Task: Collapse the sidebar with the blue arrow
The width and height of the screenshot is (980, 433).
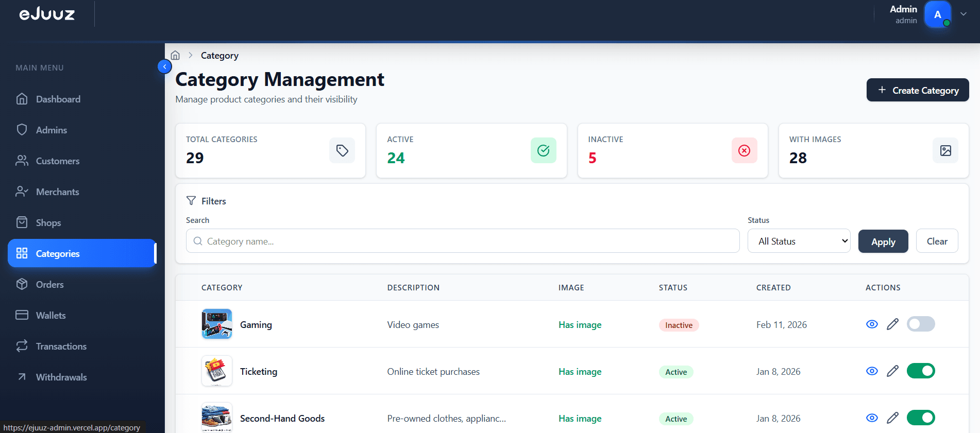Action: (164, 66)
